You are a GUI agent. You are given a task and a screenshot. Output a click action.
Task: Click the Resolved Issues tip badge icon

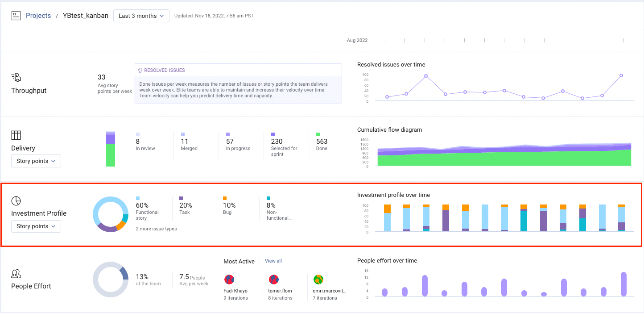[x=140, y=70]
